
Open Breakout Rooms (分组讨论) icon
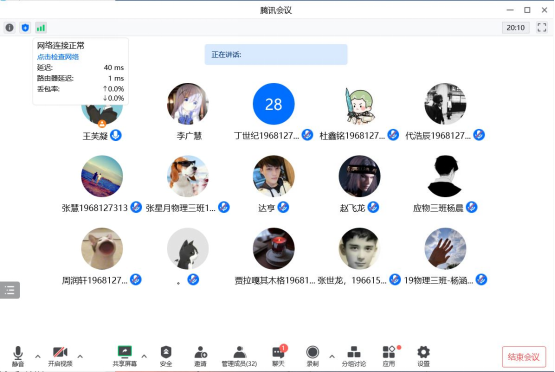354,356
